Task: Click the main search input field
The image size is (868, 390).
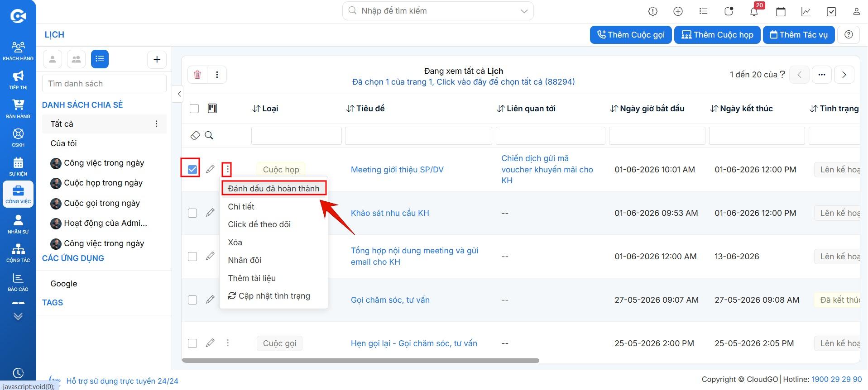Action: pos(438,11)
